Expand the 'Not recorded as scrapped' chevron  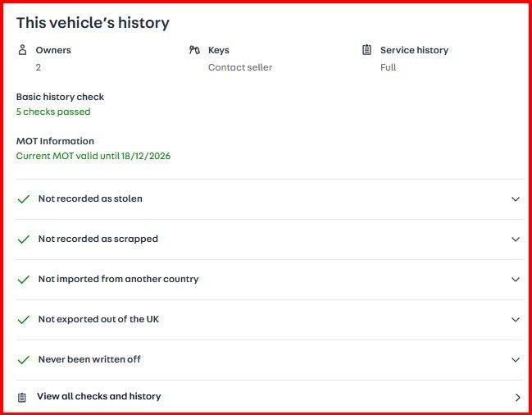[x=516, y=239]
